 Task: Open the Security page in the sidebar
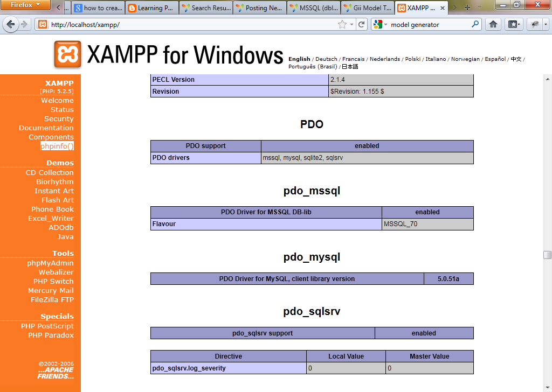point(59,118)
